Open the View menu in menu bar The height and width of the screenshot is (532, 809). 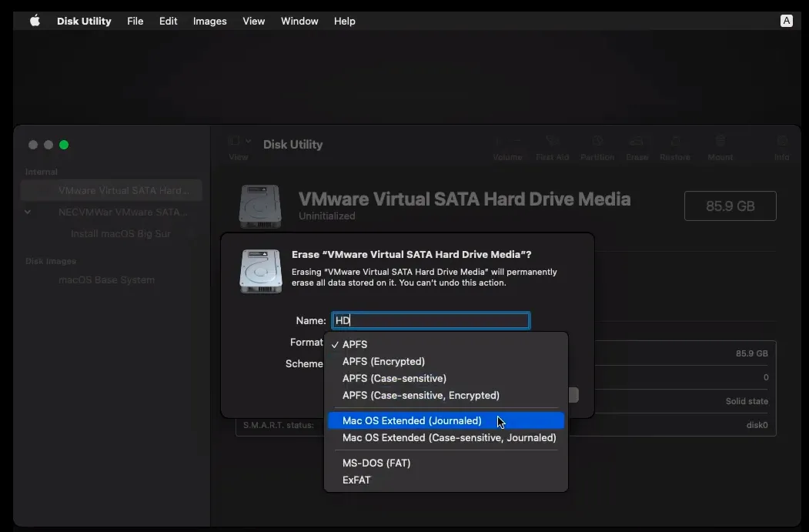click(x=254, y=21)
